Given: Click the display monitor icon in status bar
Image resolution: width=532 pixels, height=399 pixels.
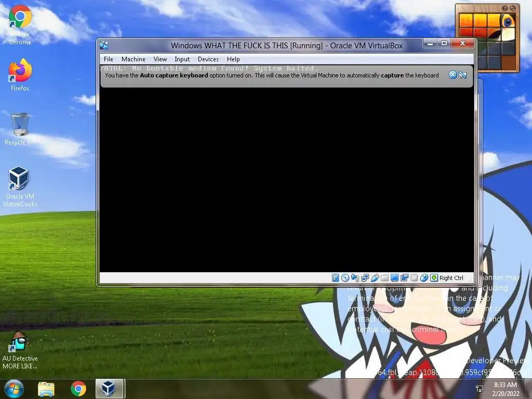Looking at the screenshot, I should [x=395, y=278].
